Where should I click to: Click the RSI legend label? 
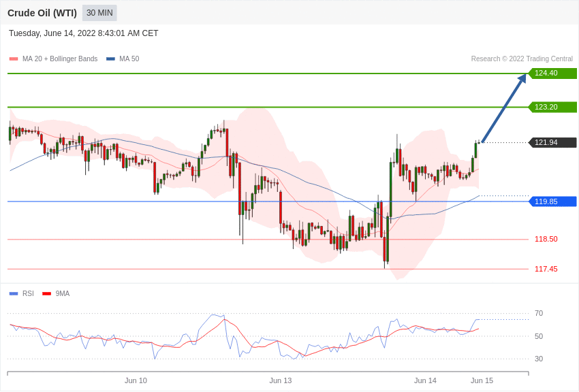[28, 293]
